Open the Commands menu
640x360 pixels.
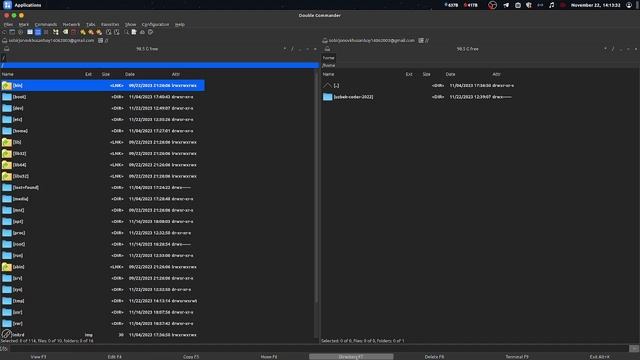click(46, 24)
